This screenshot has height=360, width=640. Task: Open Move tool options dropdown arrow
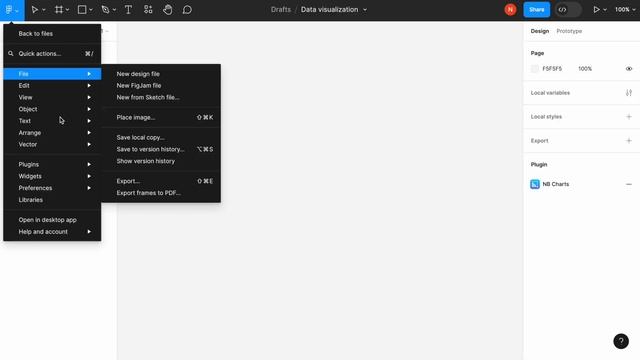pyautogui.click(x=44, y=10)
